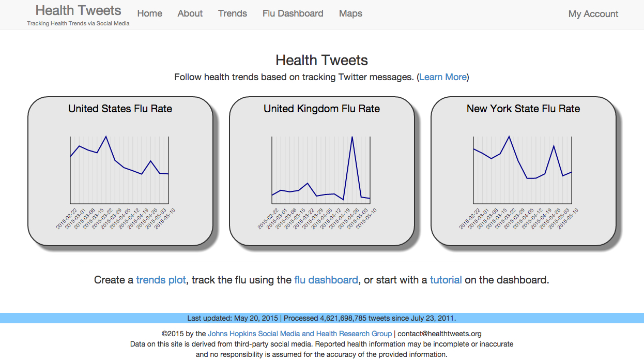Open the New York State Flu Rate chart
Image resolution: width=644 pixels, height=360 pixels.
click(523, 170)
